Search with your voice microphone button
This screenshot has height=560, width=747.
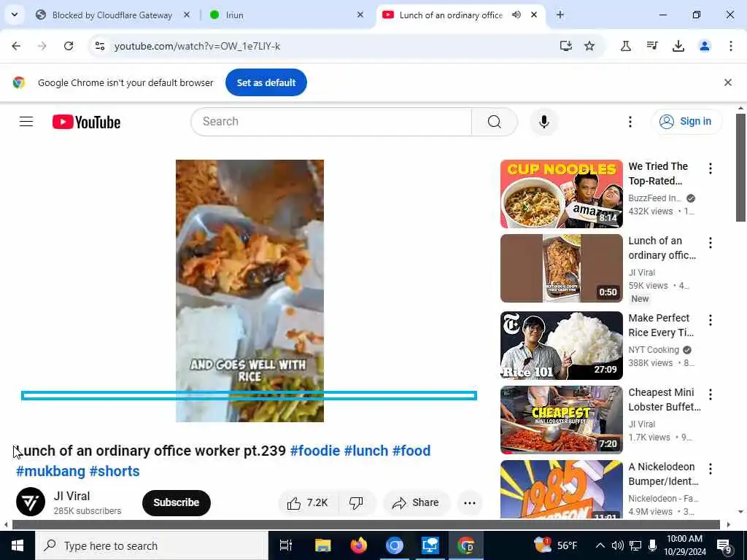tap(544, 122)
